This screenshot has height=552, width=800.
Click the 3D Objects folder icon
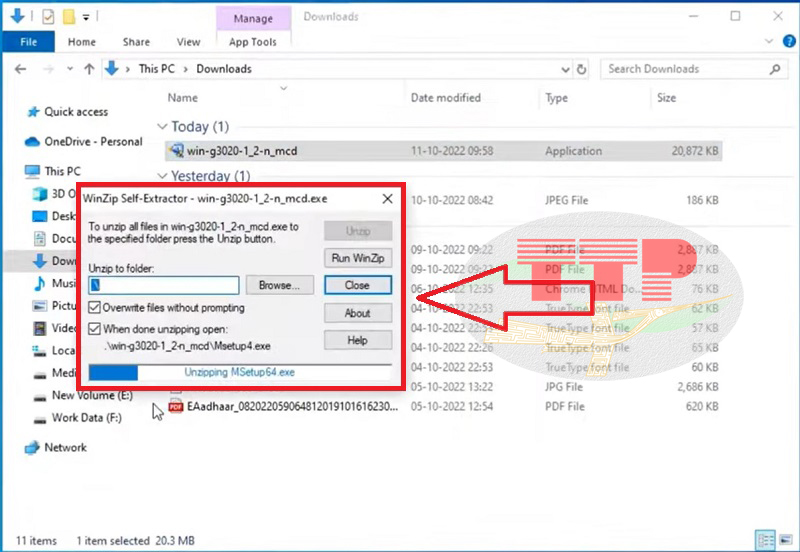point(40,194)
